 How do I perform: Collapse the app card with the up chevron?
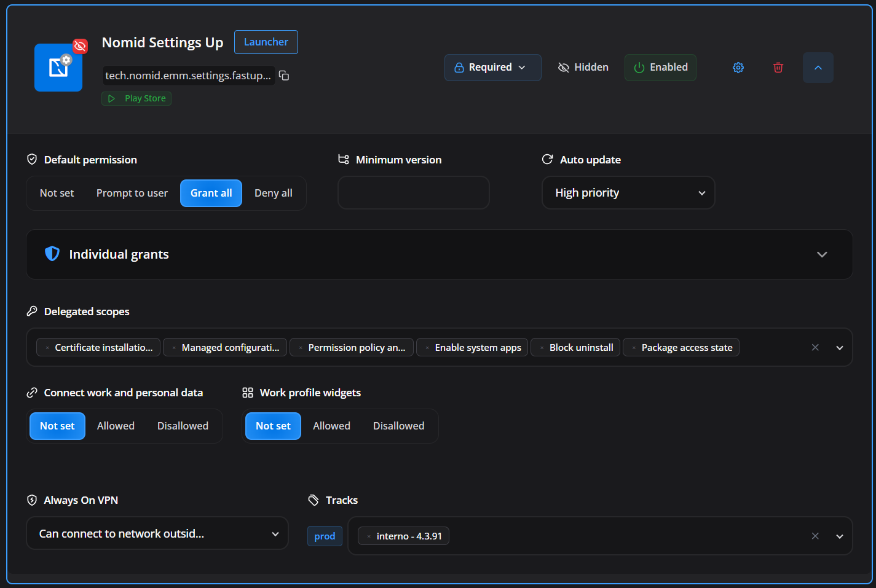point(818,68)
